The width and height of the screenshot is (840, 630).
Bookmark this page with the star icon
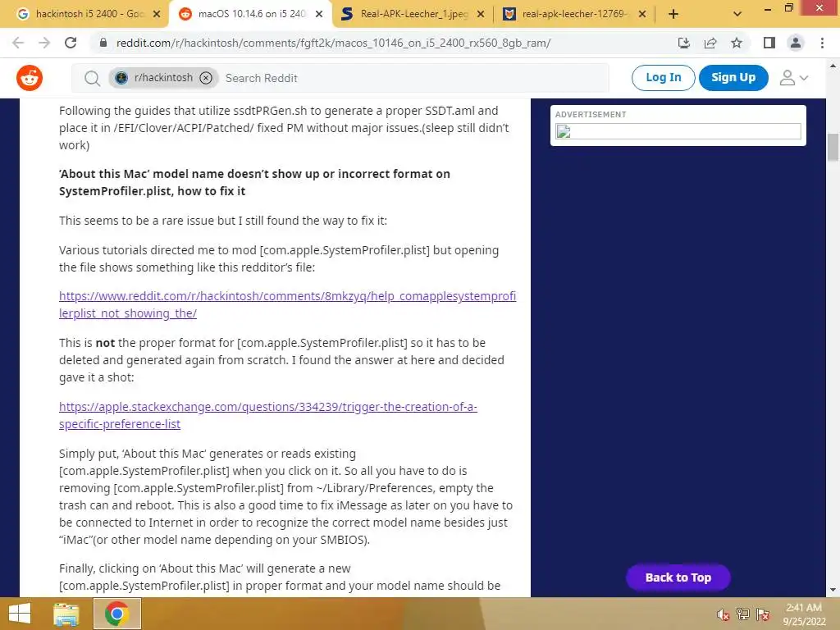coord(737,43)
